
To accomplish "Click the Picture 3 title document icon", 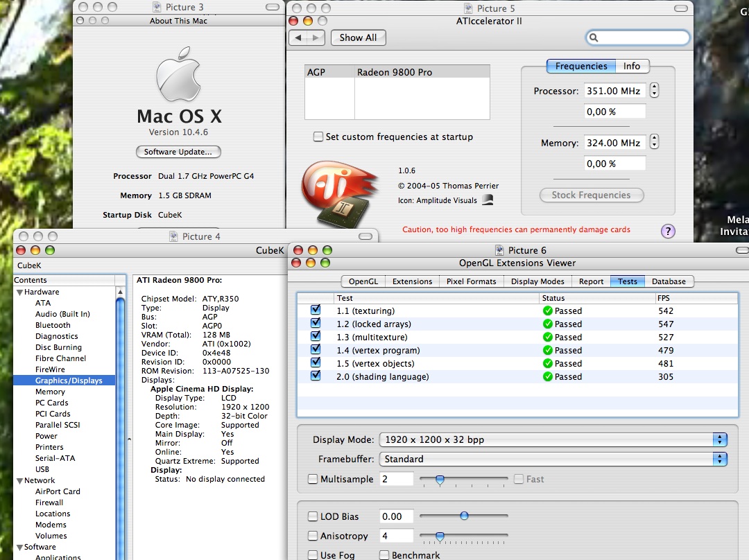I will (x=157, y=7).
